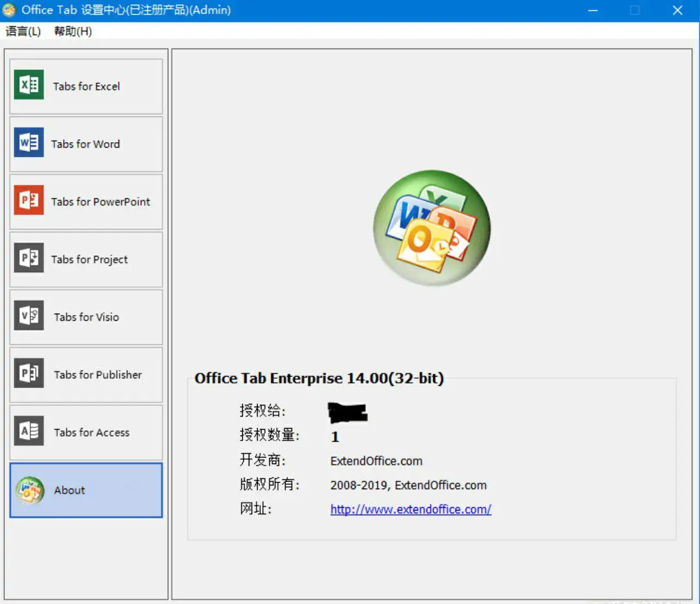The width and height of the screenshot is (700, 604).
Task: Click the About globe icon in sidebar
Action: coord(30,490)
